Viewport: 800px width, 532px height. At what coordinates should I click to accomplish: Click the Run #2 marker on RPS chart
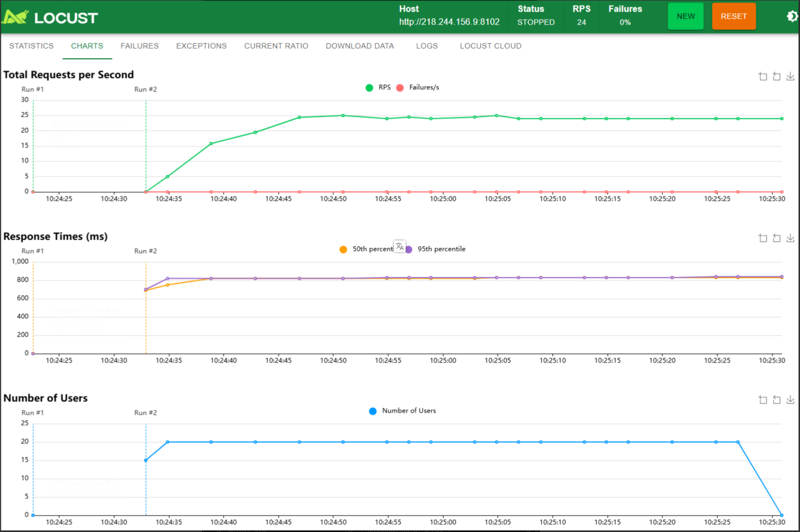click(x=146, y=89)
